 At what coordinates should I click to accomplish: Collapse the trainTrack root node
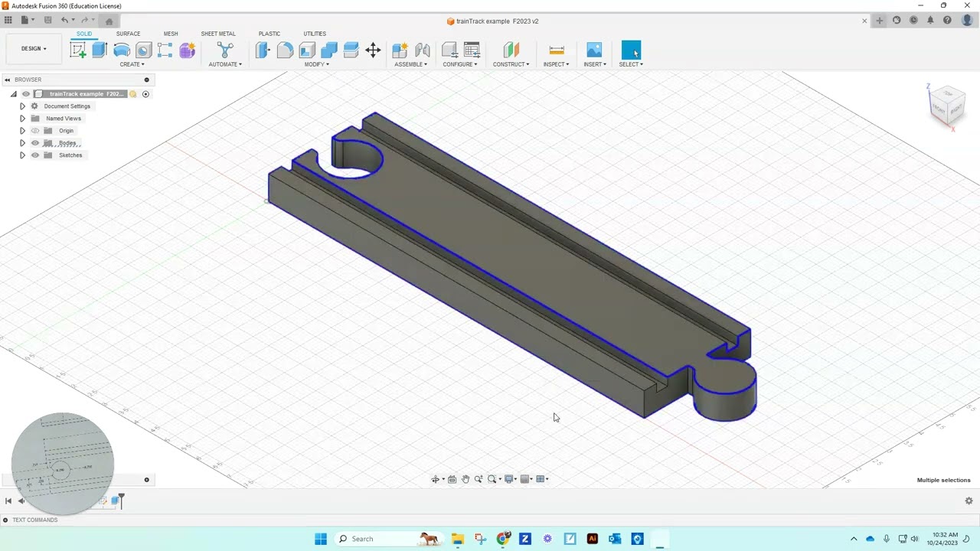pyautogui.click(x=13, y=94)
